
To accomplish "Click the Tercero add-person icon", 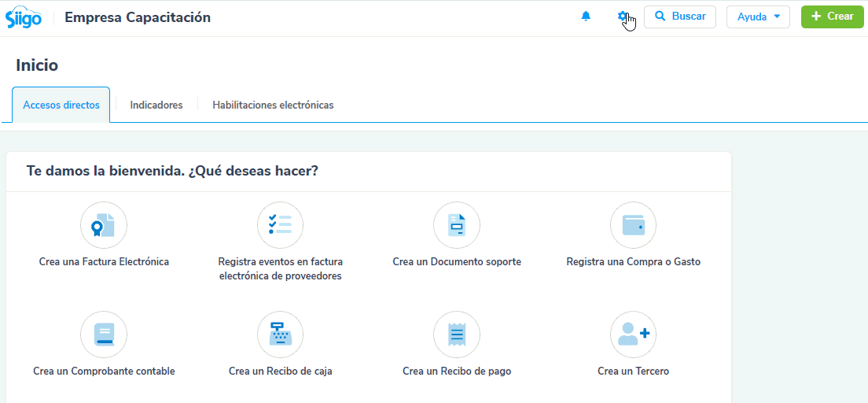I will pos(633,335).
